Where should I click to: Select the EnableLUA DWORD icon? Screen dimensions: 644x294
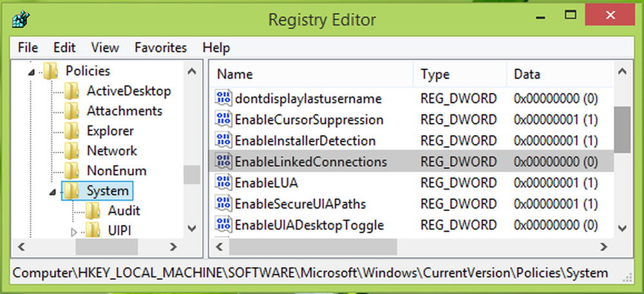pos(223,183)
